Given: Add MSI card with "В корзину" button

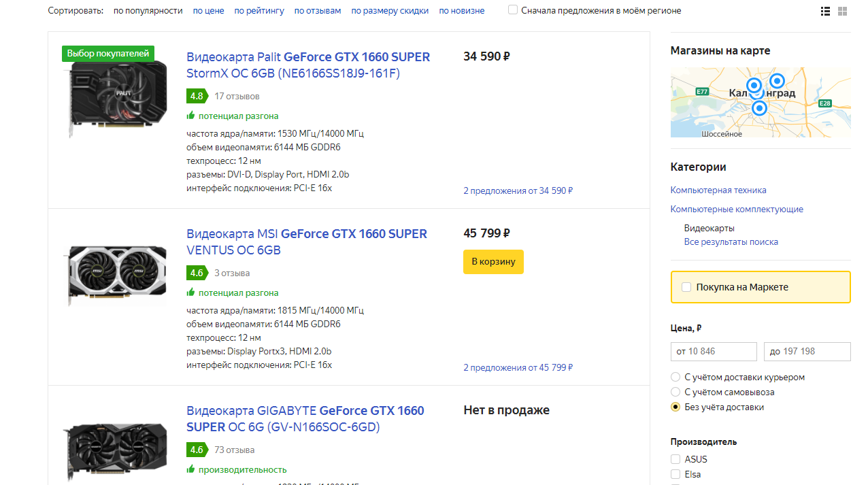Looking at the screenshot, I should [x=493, y=262].
